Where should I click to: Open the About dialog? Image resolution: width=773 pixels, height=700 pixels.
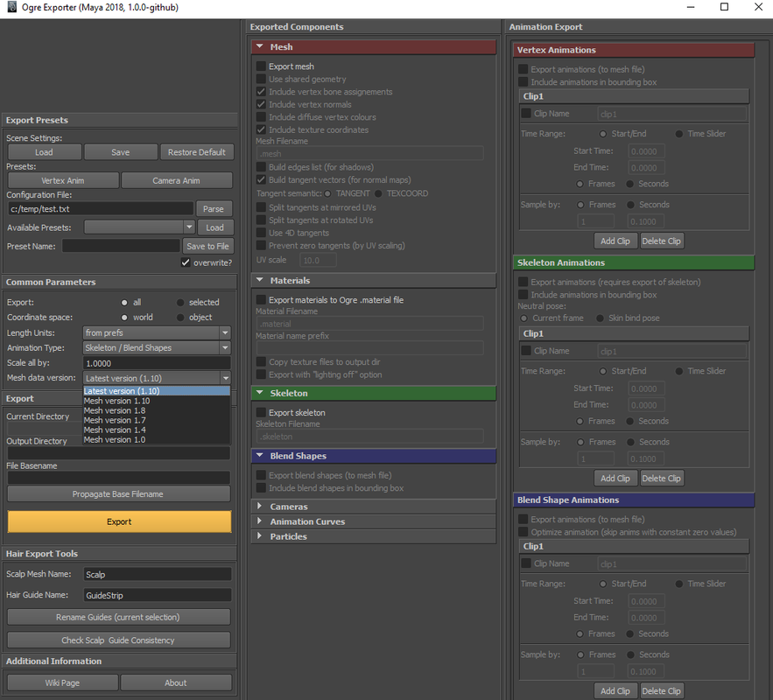click(x=176, y=682)
